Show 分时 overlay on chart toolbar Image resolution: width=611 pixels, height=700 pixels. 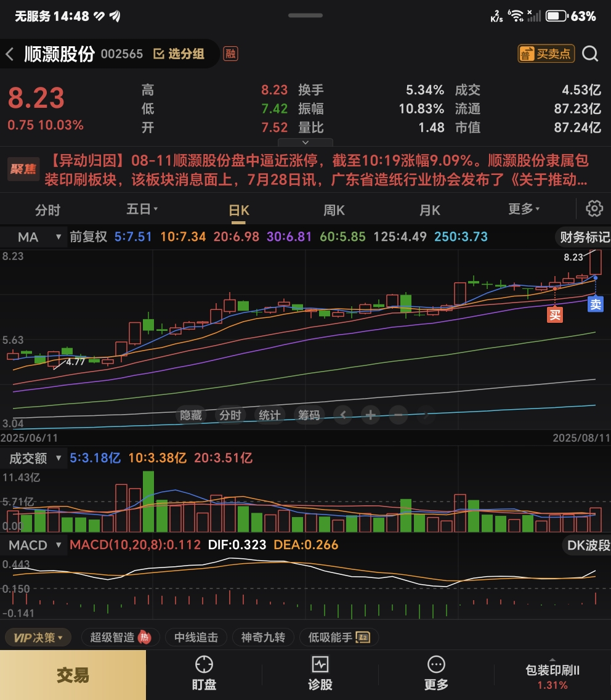pos(230,415)
